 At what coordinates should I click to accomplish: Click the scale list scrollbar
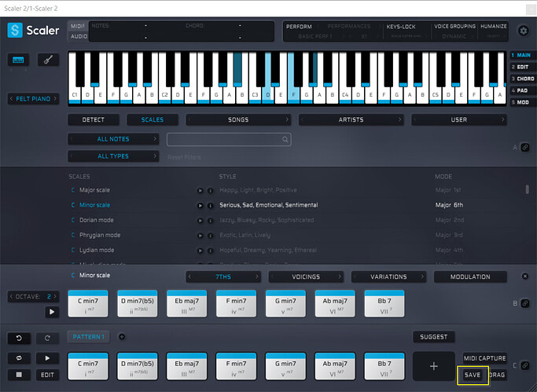[527, 189]
